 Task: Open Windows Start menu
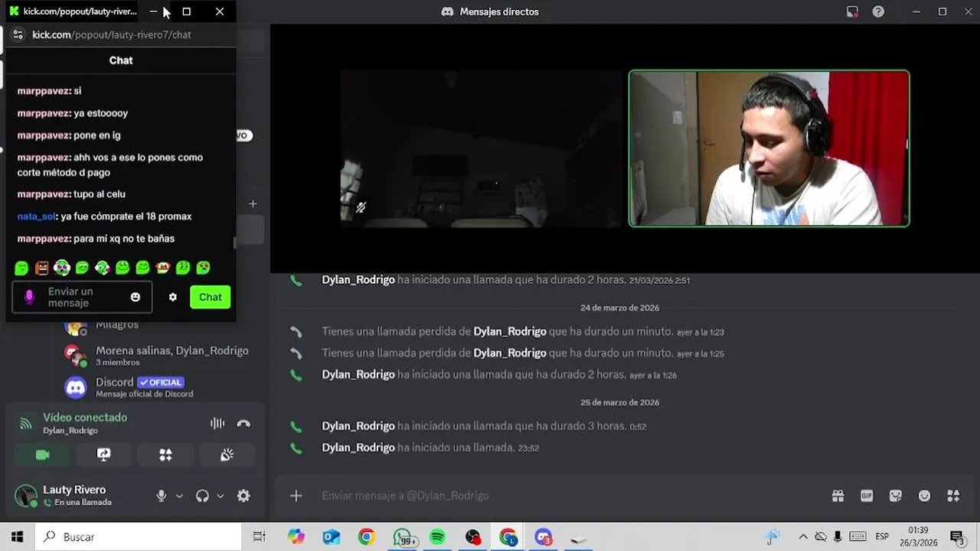(x=17, y=537)
